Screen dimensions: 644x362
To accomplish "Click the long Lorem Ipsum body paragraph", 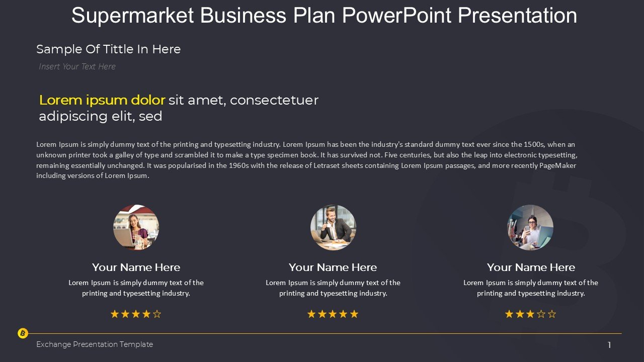I will 307,160.
